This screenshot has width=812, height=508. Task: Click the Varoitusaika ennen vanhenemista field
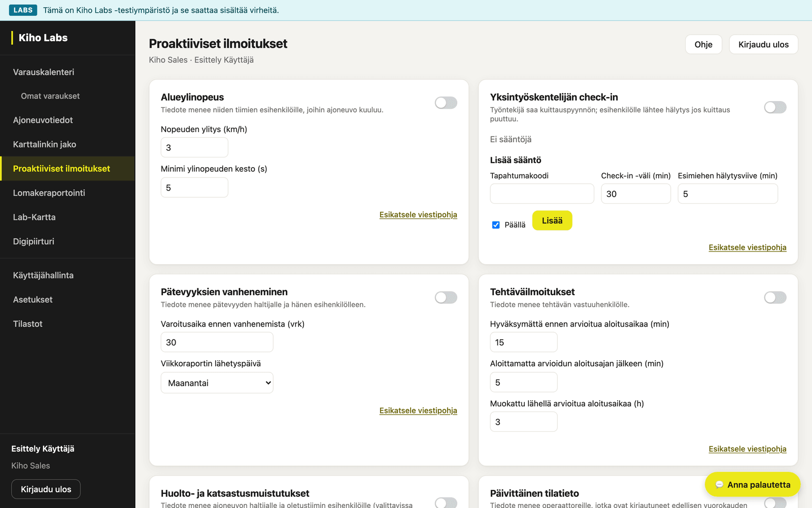pyautogui.click(x=217, y=342)
